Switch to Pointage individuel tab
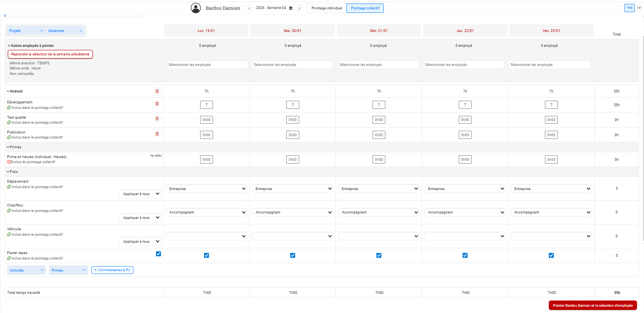Screen dimensions: 644x313 coord(327,8)
